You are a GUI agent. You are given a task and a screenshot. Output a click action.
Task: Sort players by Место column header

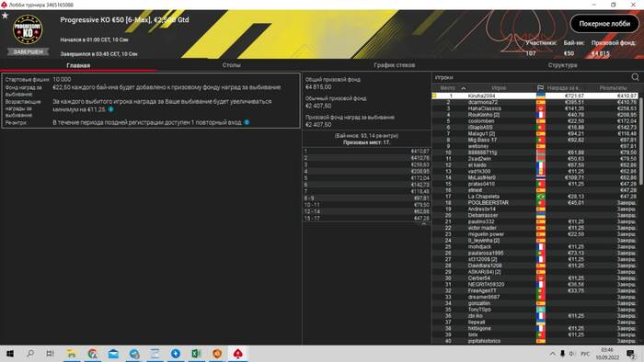pyautogui.click(x=447, y=87)
